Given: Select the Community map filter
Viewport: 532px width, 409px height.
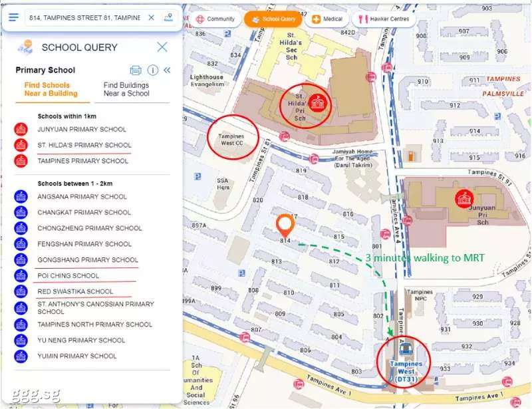Looking at the screenshot, I should pos(215,19).
